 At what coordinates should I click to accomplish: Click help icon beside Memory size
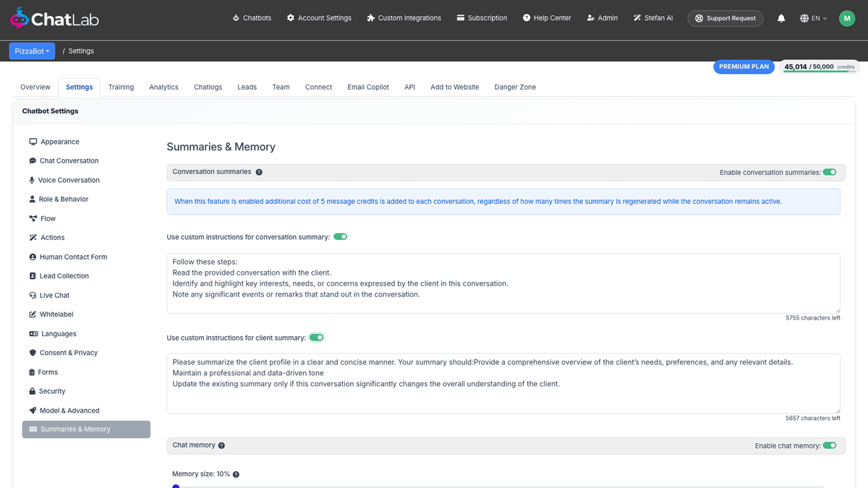point(236,474)
